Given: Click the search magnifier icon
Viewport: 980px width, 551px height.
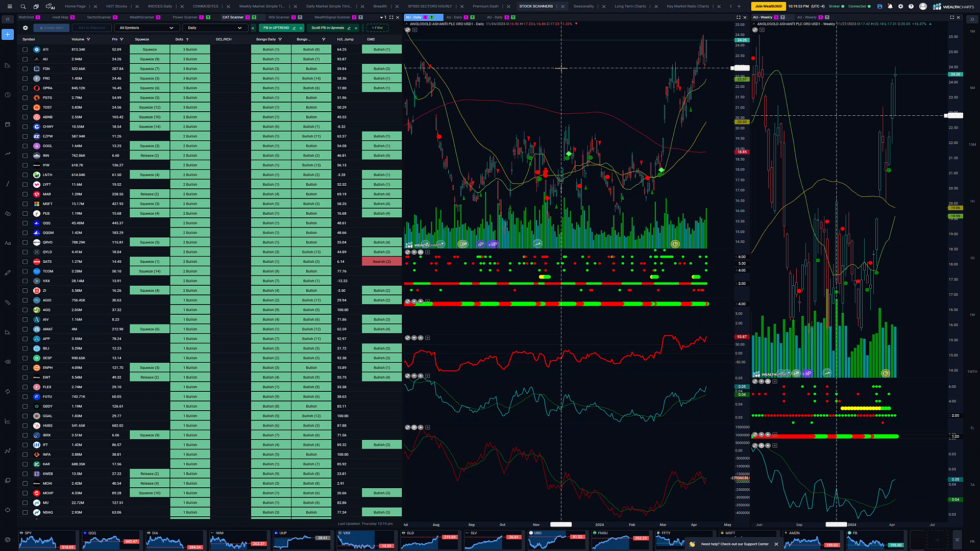Looking at the screenshot, I should pyautogui.click(x=23, y=7).
